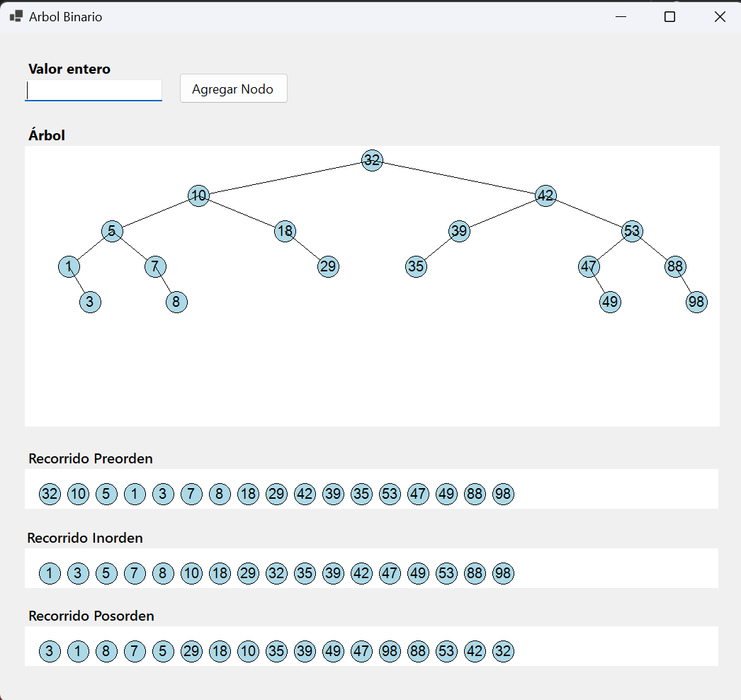The width and height of the screenshot is (741, 700).
Task: Select node 47 in the tree diagram
Action: tap(589, 266)
